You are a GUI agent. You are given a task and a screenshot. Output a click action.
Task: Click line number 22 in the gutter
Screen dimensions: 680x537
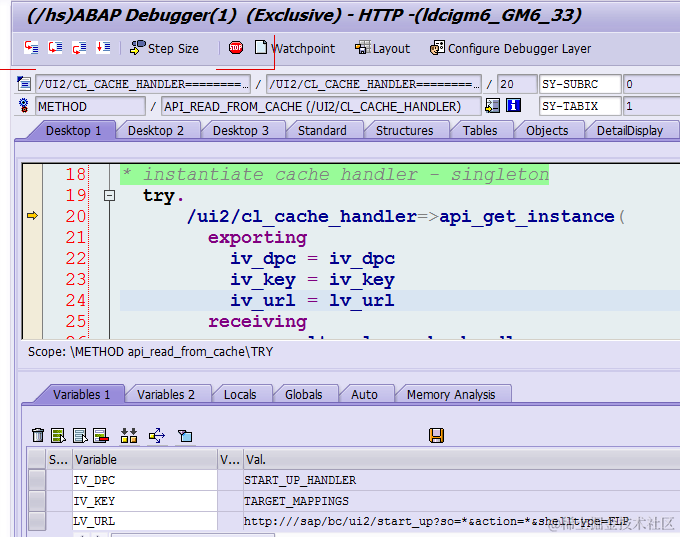point(76,259)
